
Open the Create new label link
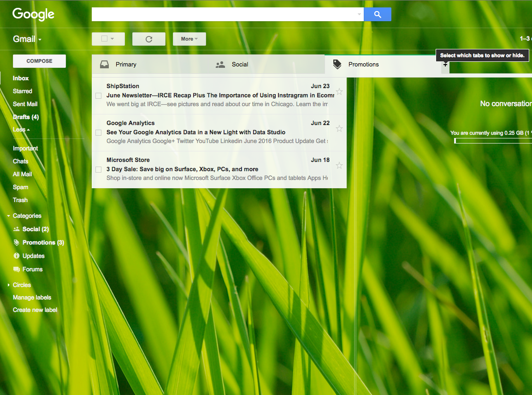pyautogui.click(x=35, y=310)
